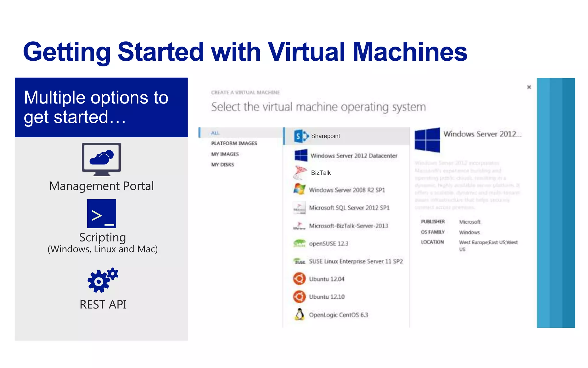Click the Management Portal cloud monitor icon
The image size is (588, 368).
pyautogui.click(x=101, y=159)
